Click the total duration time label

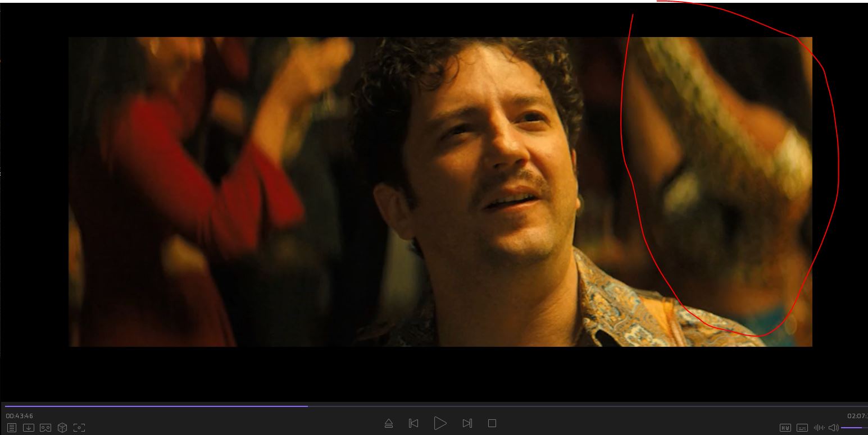pyautogui.click(x=857, y=416)
